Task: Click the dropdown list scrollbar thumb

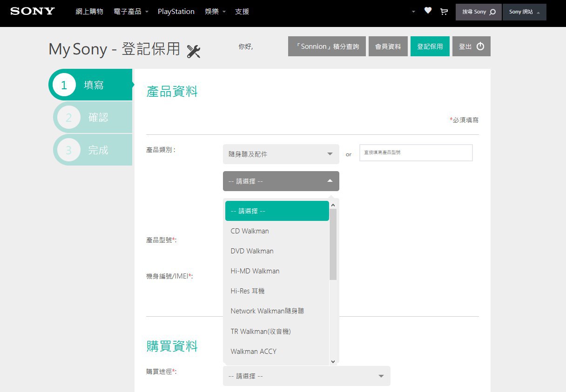Action: [x=333, y=244]
